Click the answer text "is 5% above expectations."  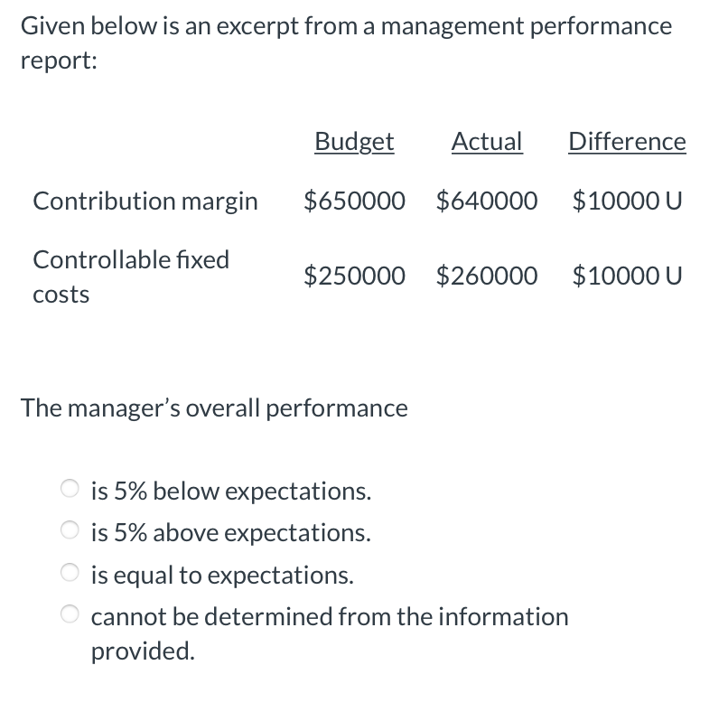pyautogui.click(x=230, y=533)
